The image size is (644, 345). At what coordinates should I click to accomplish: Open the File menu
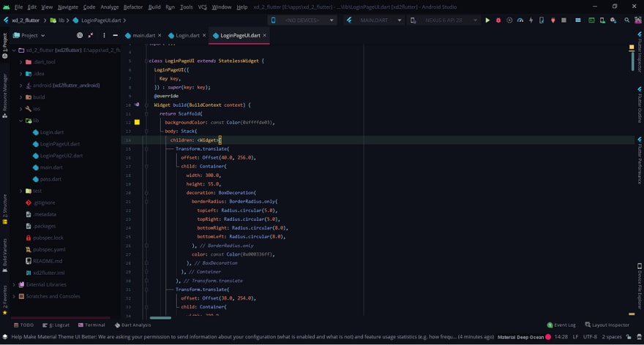tap(18, 7)
